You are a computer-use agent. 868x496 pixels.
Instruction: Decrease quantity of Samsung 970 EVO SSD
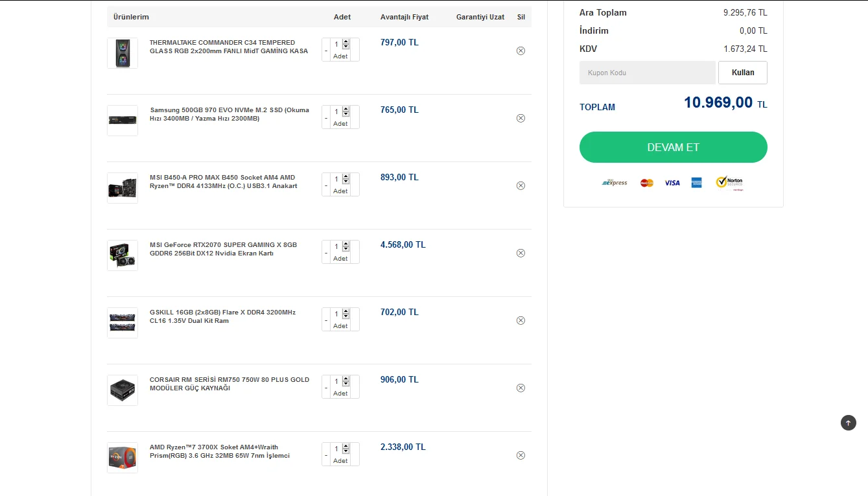click(326, 118)
